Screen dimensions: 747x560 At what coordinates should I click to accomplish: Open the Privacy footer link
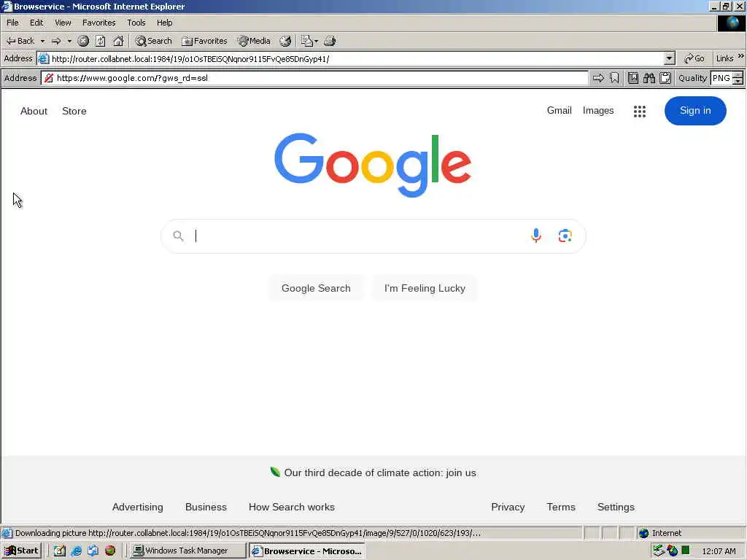click(x=508, y=507)
